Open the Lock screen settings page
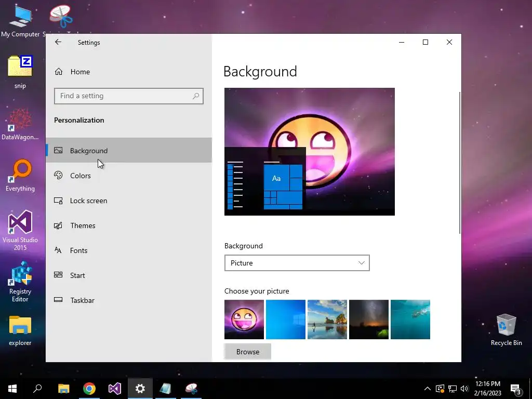 [x=129, y=201]
